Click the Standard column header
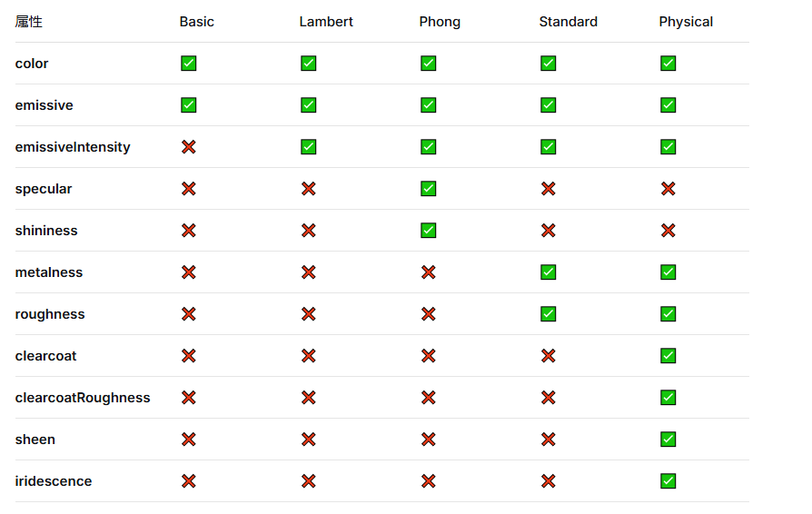 [x=569, y=22]
